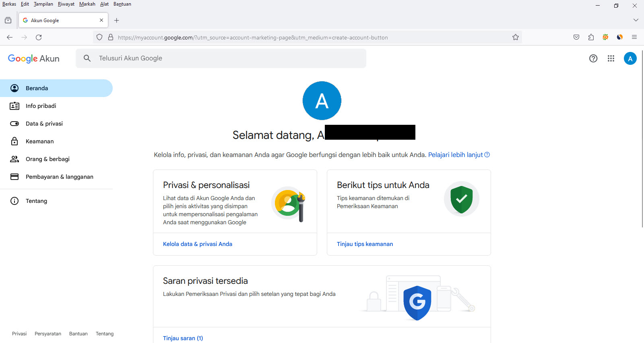644x343 pixels.
Task: Click the site connection padlock dropdown
Action: (111, 37)
